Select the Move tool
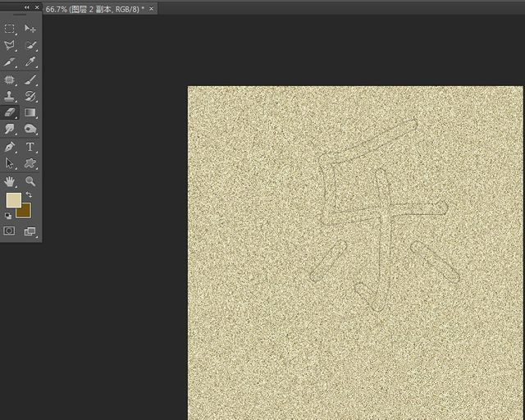Viewport: 525px width, 420px height. [x=30, y=29]
